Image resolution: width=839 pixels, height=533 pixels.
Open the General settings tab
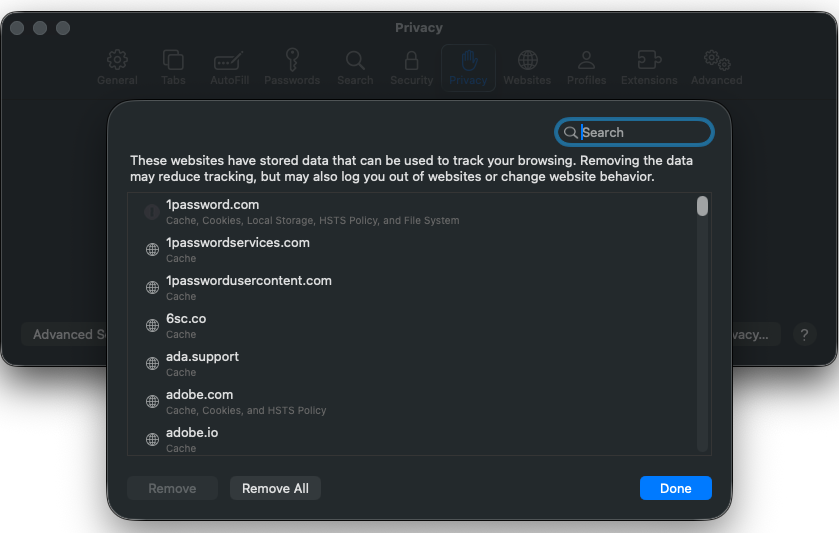point(117,67)
